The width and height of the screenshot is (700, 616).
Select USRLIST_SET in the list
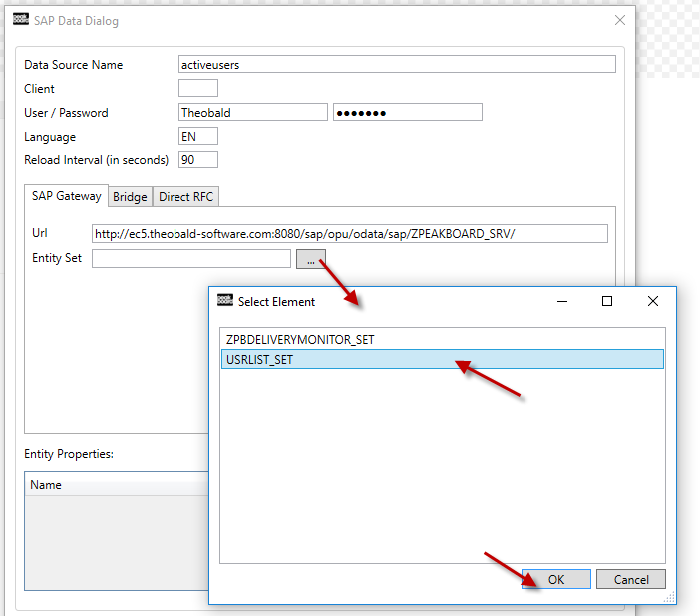point(443,359)
